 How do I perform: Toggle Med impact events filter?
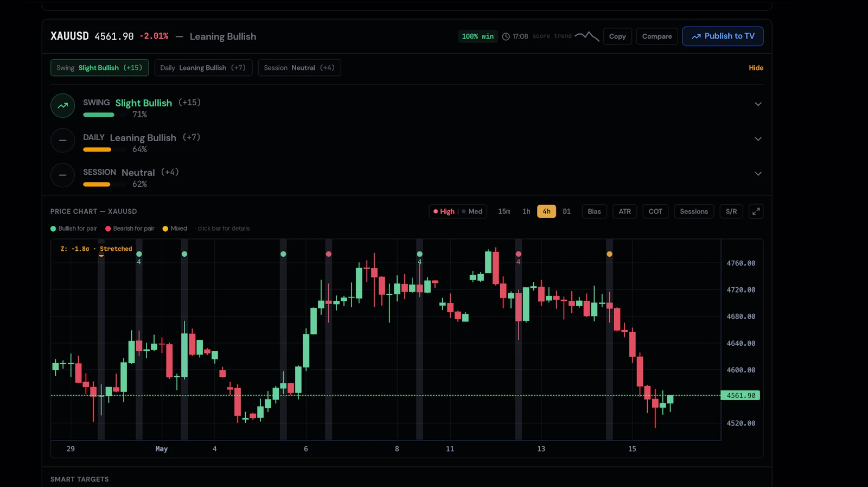coord(472,211)
